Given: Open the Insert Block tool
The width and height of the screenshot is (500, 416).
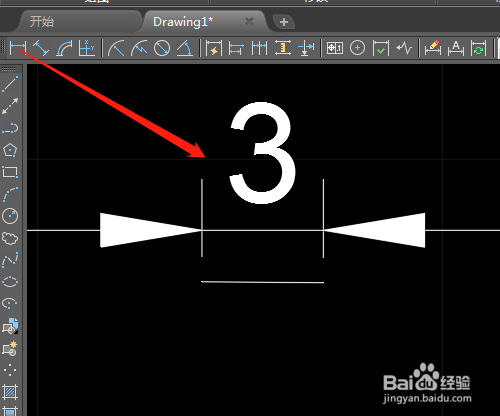Looking at the screenshot, I should [x=10, y=326].
